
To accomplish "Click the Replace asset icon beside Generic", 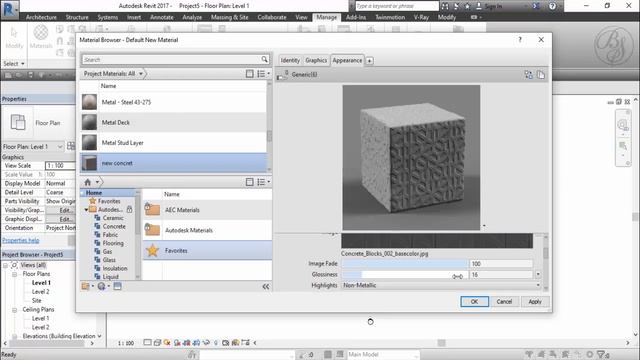I will pyautogui.click(x=528, y=75).
